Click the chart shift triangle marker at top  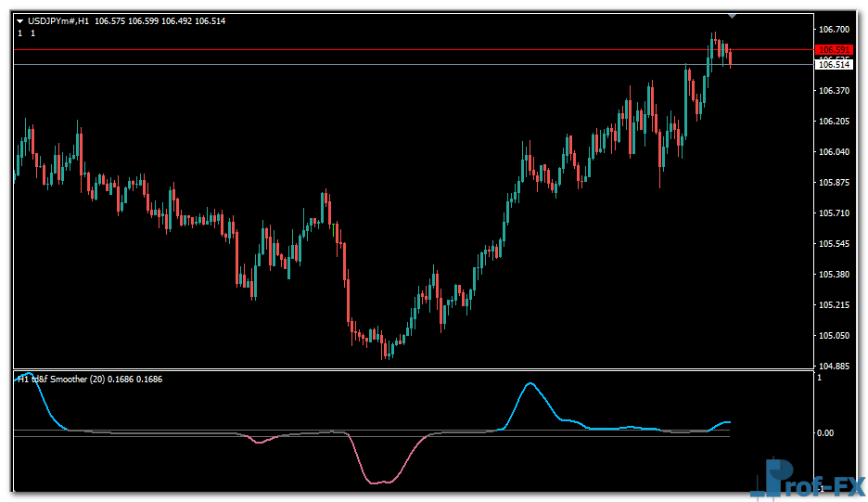point(733,16)
